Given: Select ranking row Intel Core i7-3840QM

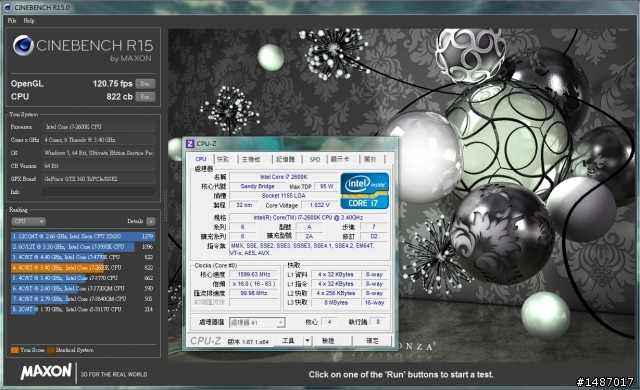Looking at the screenshot, I should tap(83, 299).
